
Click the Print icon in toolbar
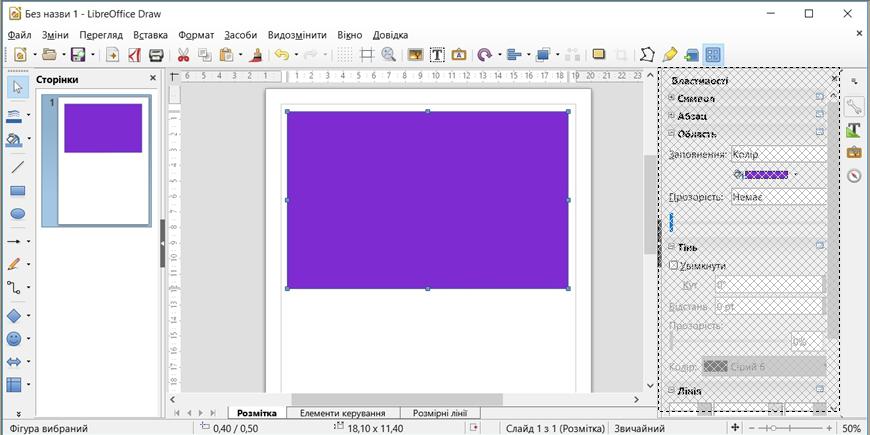(x=156, y=55)
